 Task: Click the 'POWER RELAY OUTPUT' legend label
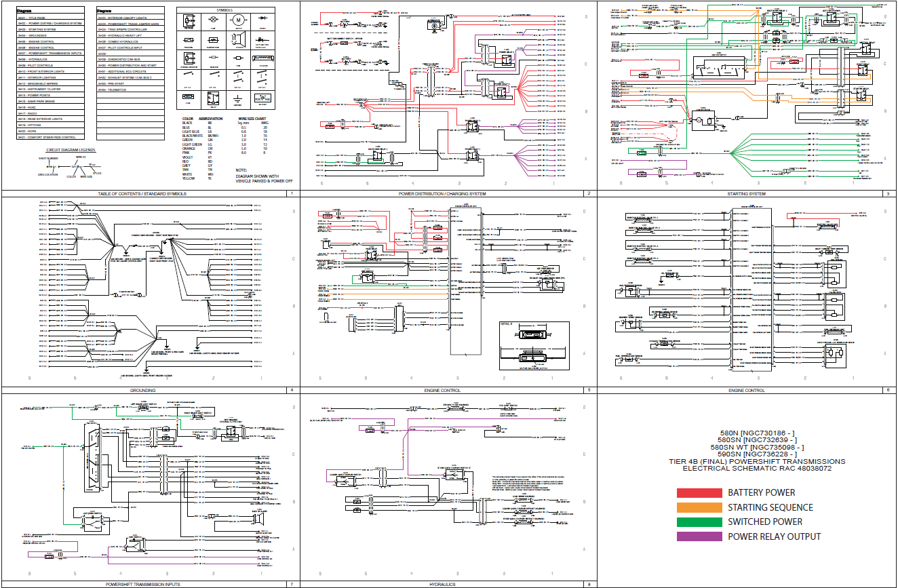tap(774, 536)
